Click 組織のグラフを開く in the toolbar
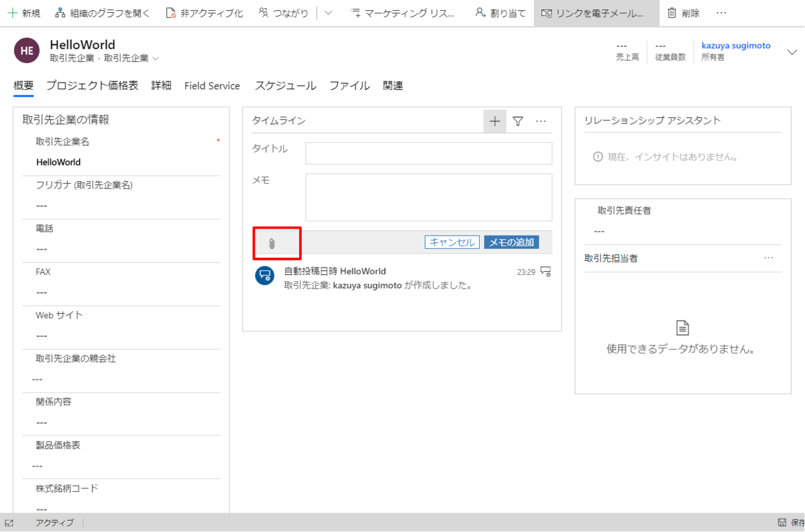 click(x=103, y=13)
